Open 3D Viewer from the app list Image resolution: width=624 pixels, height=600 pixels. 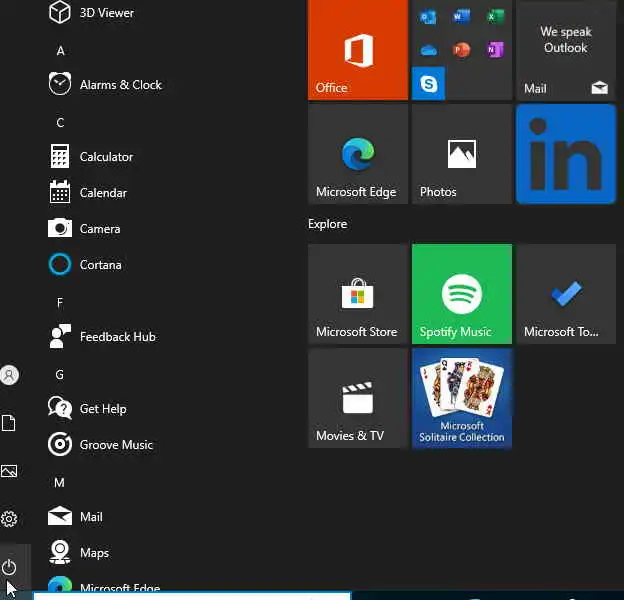coord(92,13)
